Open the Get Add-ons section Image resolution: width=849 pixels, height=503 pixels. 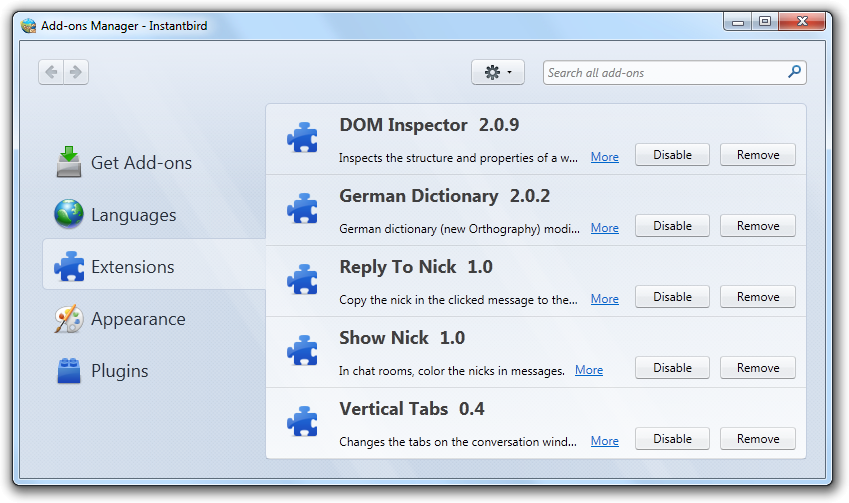pos(141,163)
